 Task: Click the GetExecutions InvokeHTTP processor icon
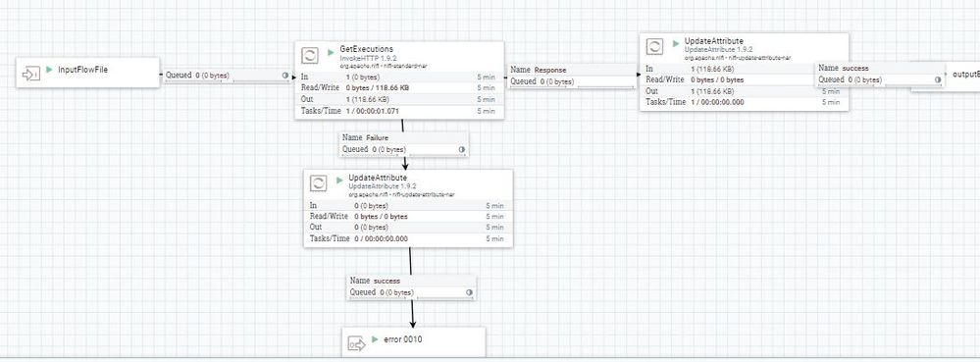311,55
